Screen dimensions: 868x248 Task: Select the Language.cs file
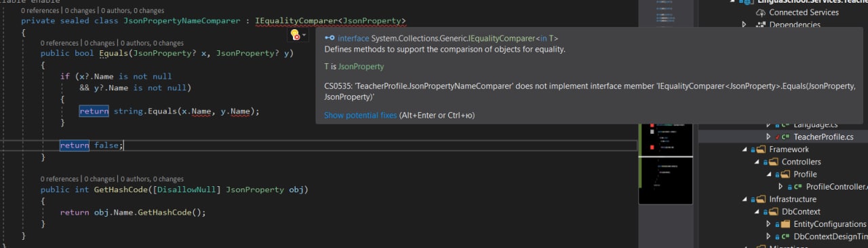point(815,125)
